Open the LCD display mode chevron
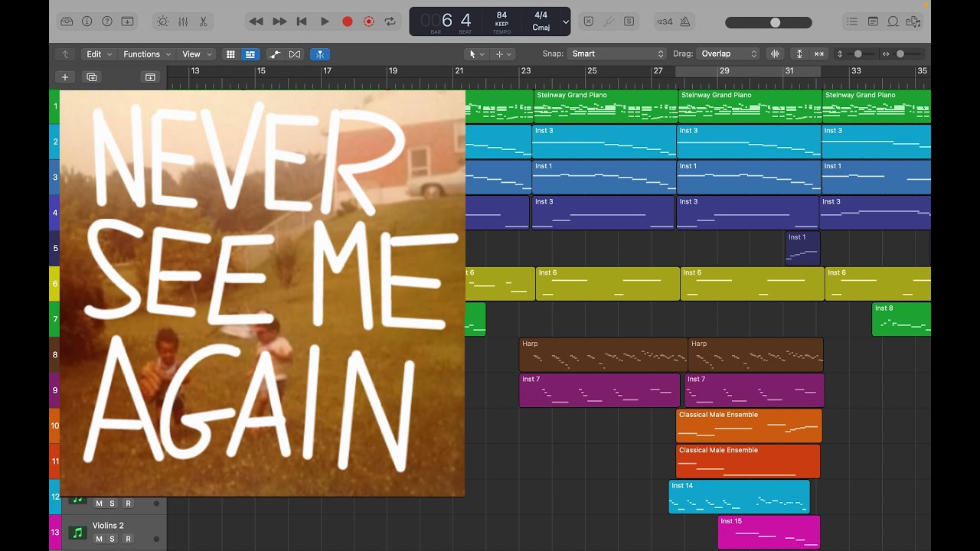980x551 pixels. [x=565, y=21]
